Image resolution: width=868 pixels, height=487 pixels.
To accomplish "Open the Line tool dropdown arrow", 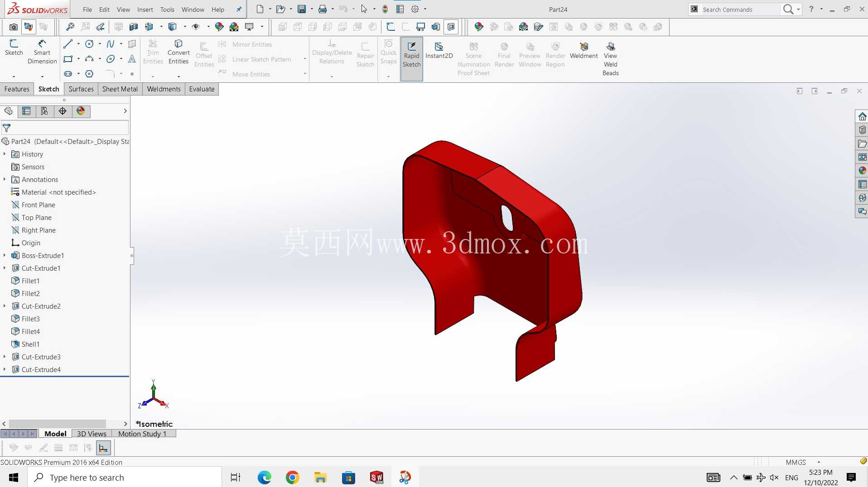I will pos(78,44).
